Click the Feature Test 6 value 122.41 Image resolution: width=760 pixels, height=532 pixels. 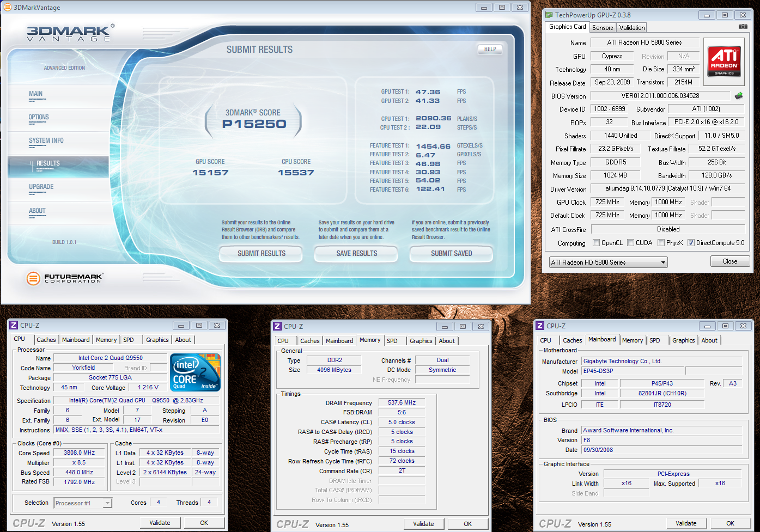tap(430, 189)
